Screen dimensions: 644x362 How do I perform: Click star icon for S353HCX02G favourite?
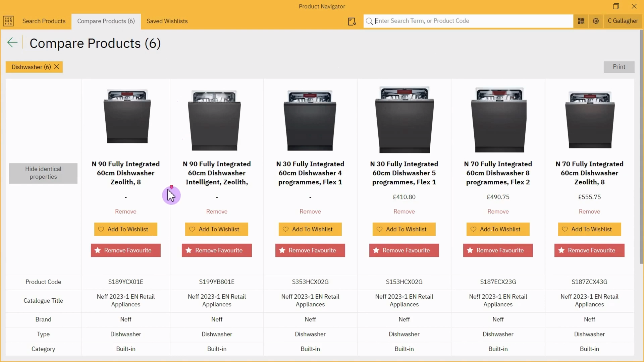coord(282,250)
